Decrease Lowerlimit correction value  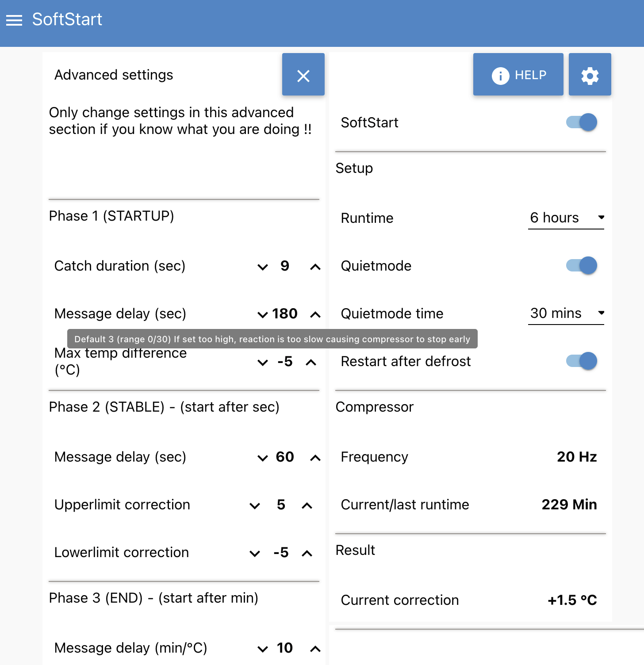[255, 553]
